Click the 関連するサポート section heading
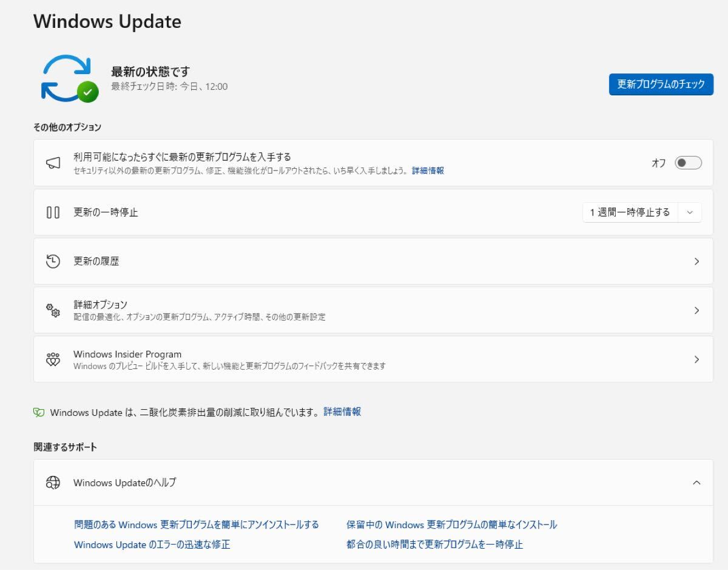The height and width of the screenshot is (570, 728). point(66,447)
